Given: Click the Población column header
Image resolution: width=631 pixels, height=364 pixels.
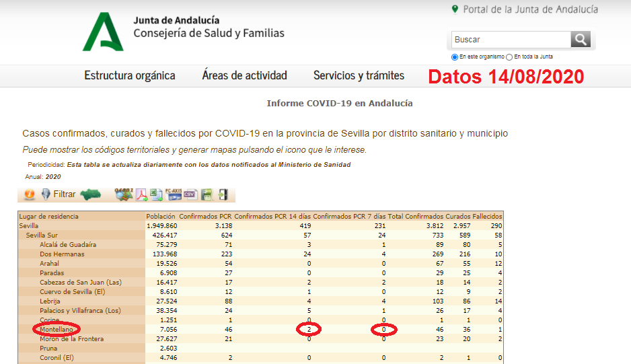Looking at the screenshot, I should coord(161,217).
